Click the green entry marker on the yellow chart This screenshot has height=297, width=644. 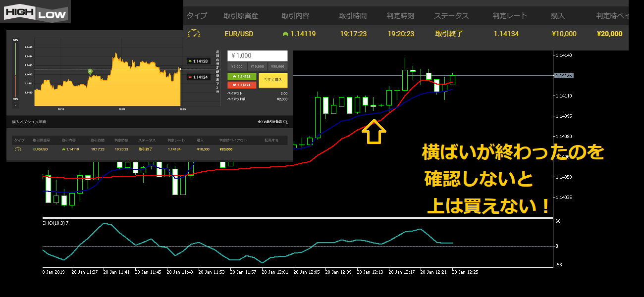click(90, 72)
